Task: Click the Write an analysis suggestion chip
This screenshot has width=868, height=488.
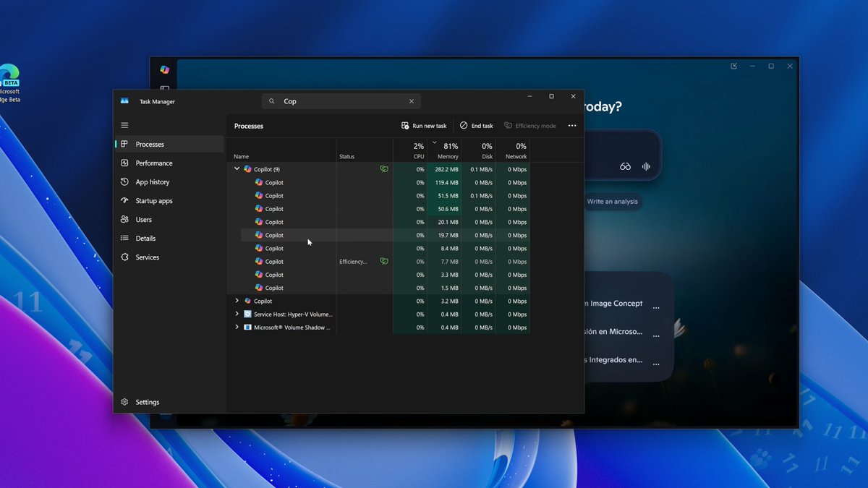Action: coord(612,202)
